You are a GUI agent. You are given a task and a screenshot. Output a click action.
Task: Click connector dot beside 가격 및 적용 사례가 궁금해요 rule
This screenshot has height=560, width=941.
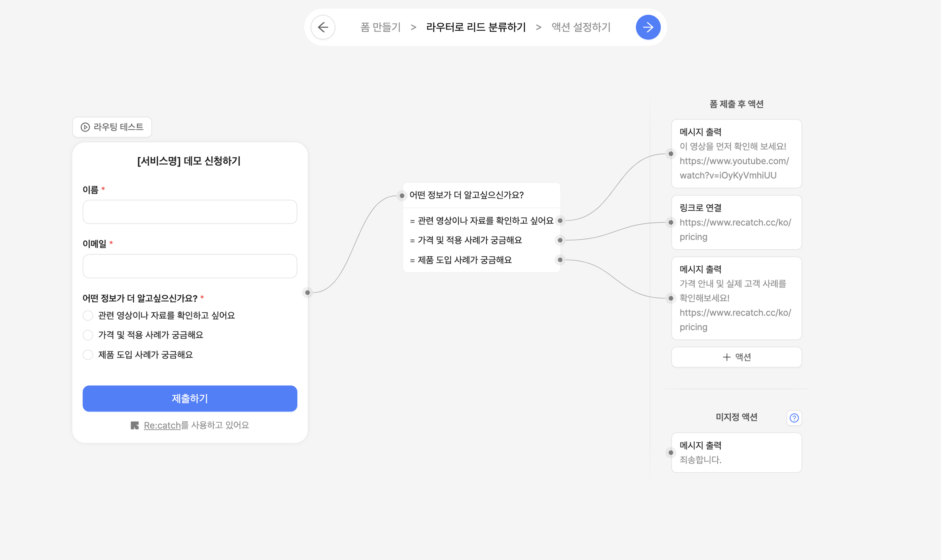pyautogui.click(x=560, y=240)
